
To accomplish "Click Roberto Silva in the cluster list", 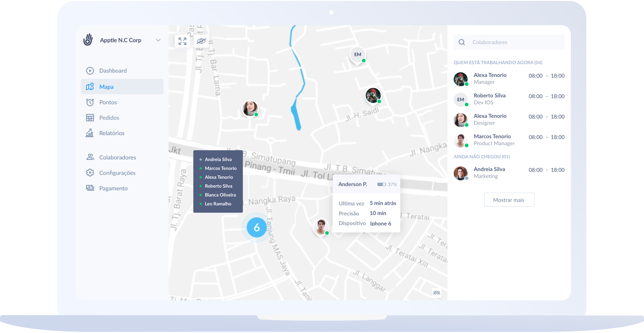I will pos(219,186).
